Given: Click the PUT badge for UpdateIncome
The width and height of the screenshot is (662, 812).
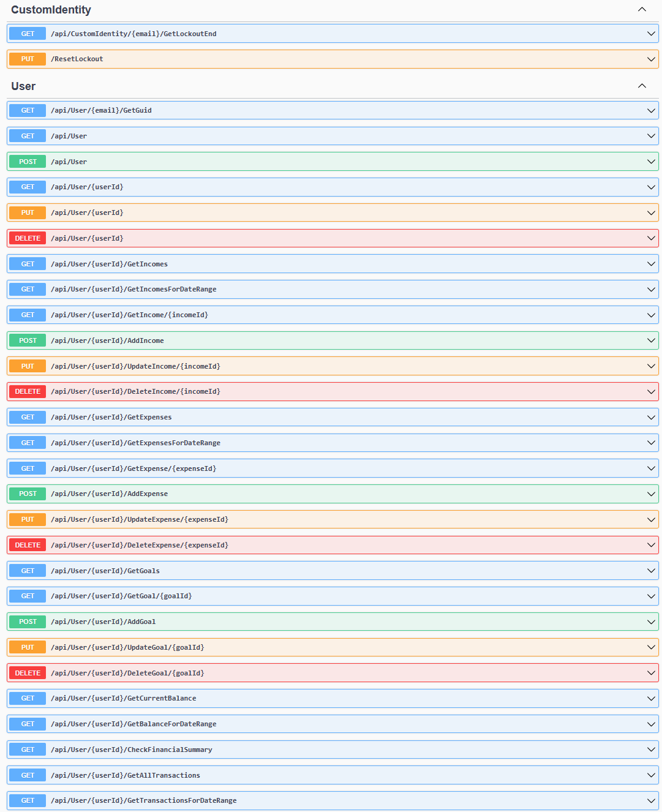Looking at the screenshot, I should [x=28, y=366].
